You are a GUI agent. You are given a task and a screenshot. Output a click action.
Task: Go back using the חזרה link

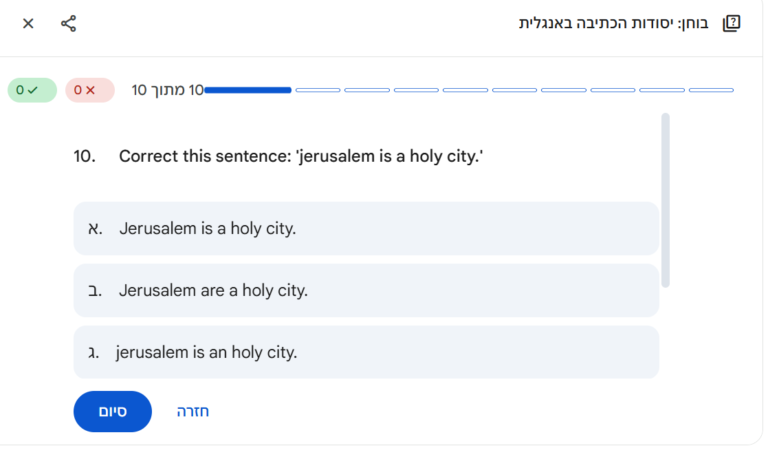tap(193, 411)
